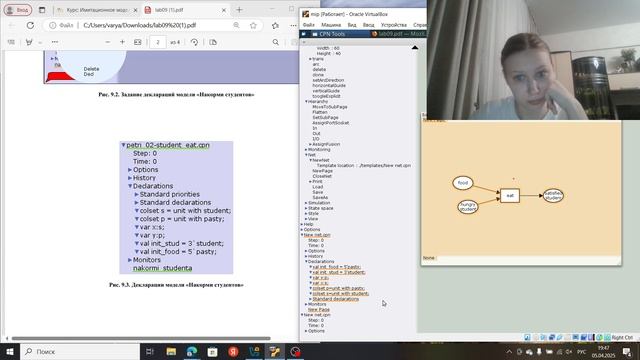Expand the trans node in CPN index
The height and width of the screenshot is (360, 640).
click(310, 59)
